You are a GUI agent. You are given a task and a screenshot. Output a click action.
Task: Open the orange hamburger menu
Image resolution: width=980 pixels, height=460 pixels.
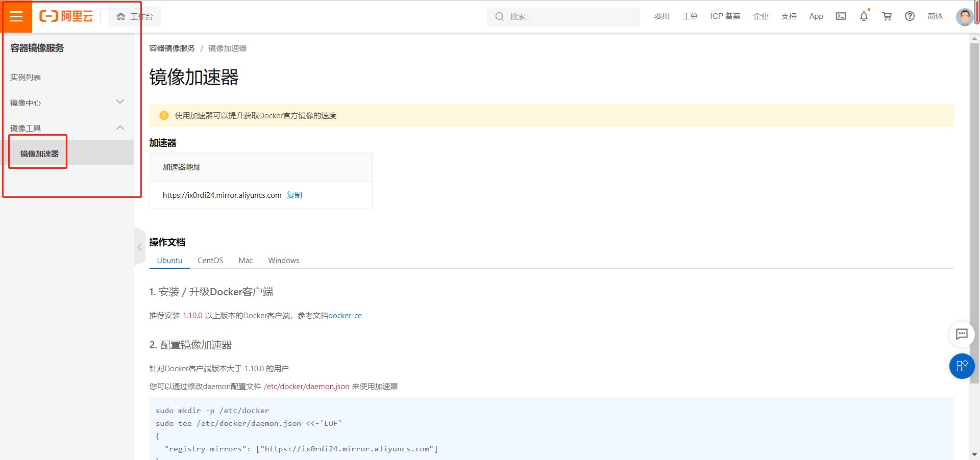[x=16, y=16]
